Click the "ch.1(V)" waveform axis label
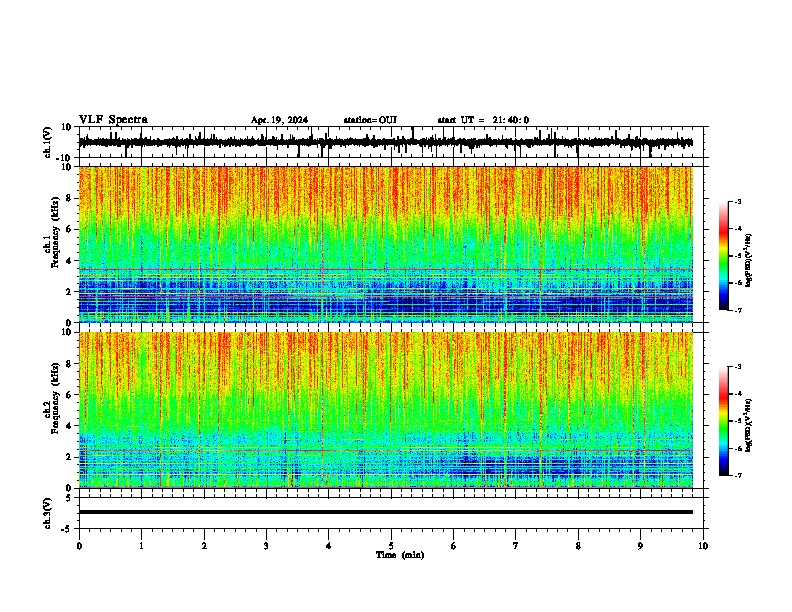This screenshot has width=792, height=612. pyautogui.click(x=48, y=143)
